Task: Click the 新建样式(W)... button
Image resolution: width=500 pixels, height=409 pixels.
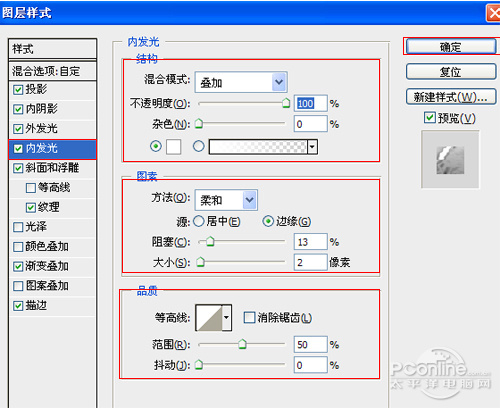Action: (x=451, y=97)
